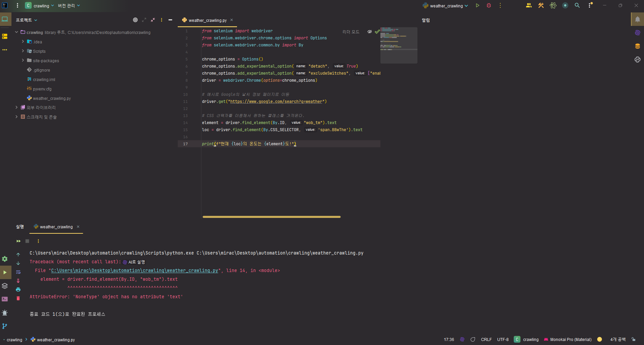Viewport: 644px width, 345px height.
Task: Expand the site-packages folder
Action: point(23,61)
